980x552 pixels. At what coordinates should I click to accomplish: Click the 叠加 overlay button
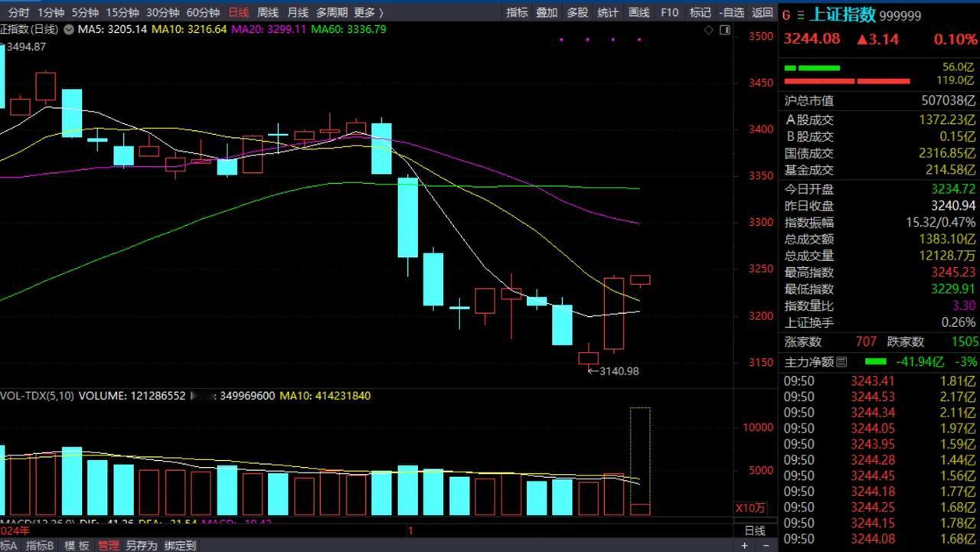tap(547, 12)
